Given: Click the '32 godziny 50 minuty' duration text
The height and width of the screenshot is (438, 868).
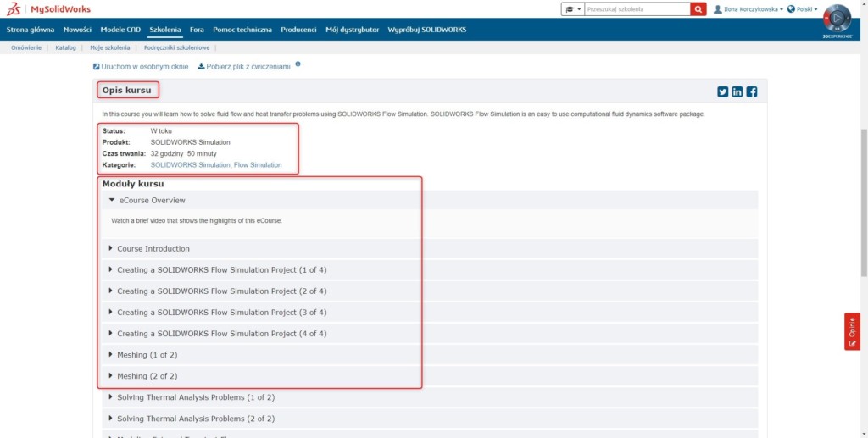Looking at the screenshot, I should coord(184,153).
